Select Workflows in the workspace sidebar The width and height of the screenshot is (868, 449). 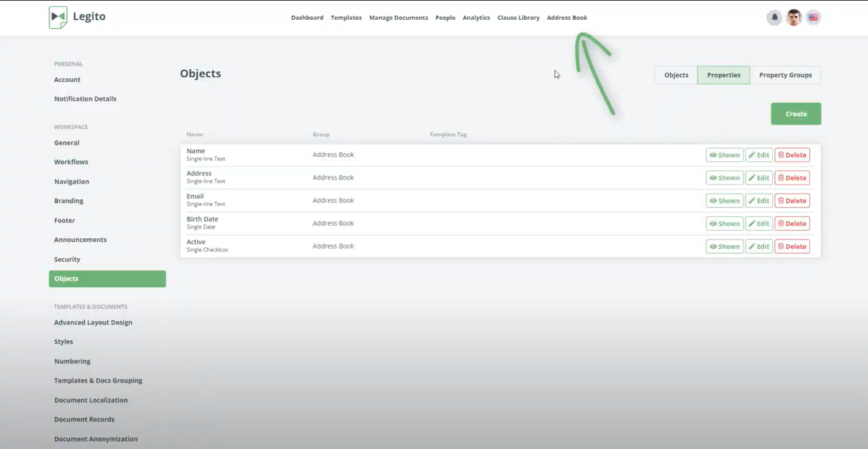(71, 162)
